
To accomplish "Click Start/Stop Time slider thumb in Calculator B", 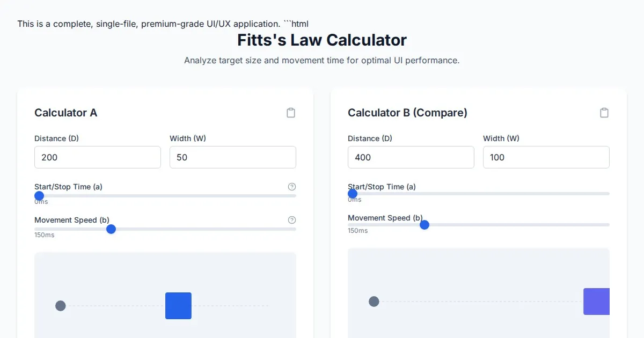I will pyautogui.click(x=353, y=194).
